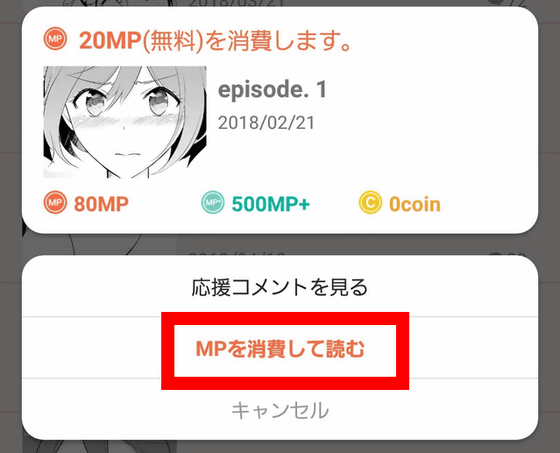Click the yellow coin icon
560x453 pixels.
point(370,202)
